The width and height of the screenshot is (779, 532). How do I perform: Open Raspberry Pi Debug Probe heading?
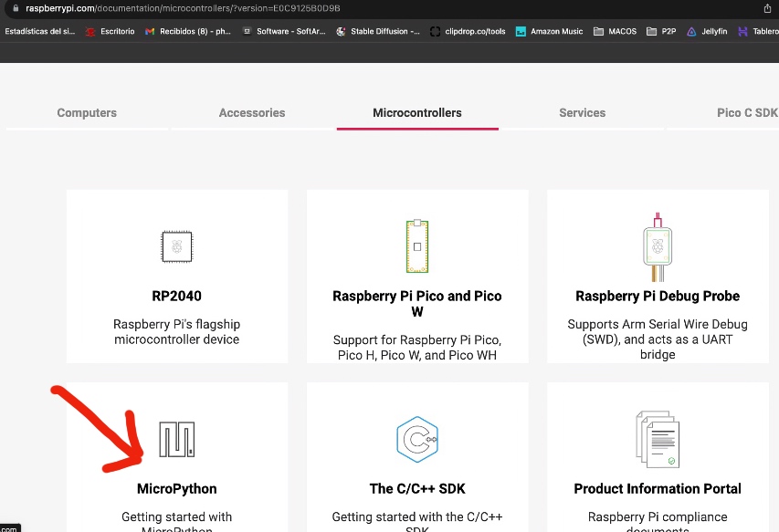point(658,297)
